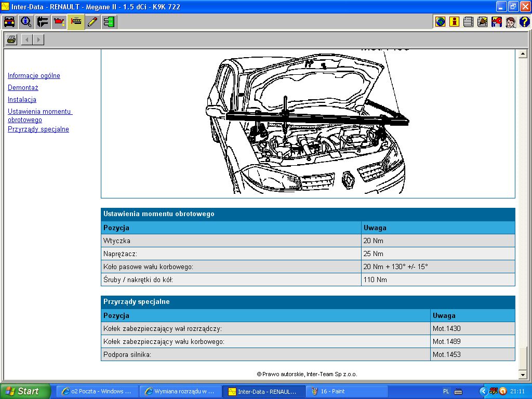Click the taskbar clock showing 21:11
The width and height of the screenshot is (532, 399).
517,392
